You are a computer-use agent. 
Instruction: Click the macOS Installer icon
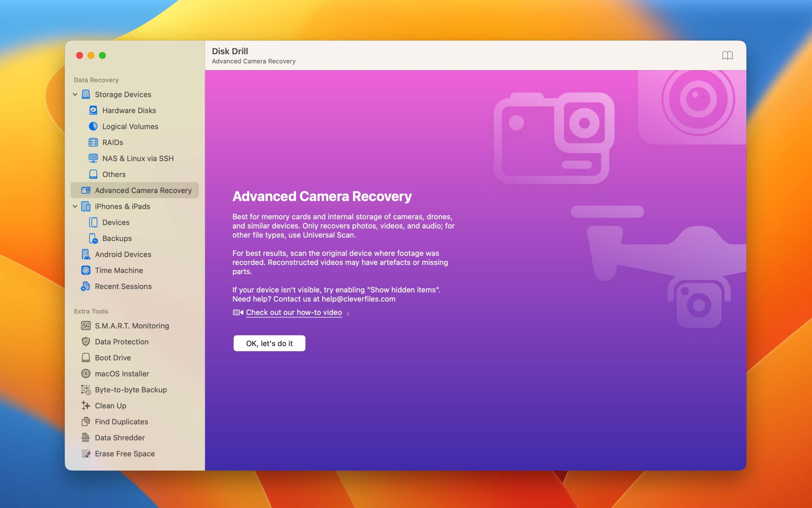pos(86,374)
